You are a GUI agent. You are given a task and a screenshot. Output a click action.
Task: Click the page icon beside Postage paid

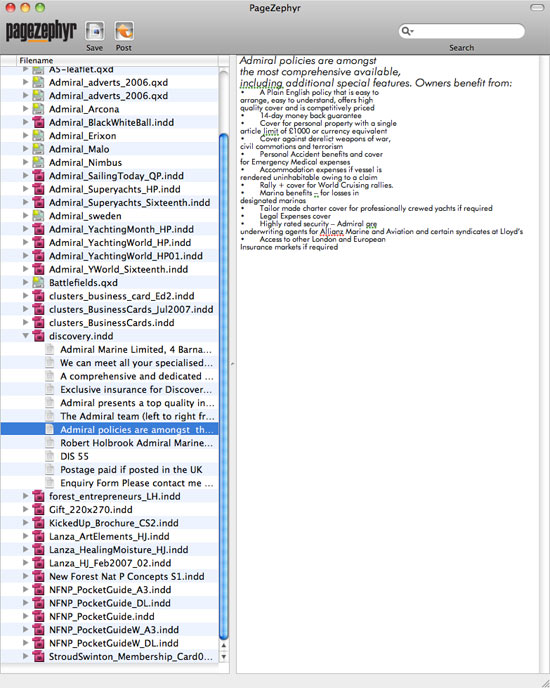(50, 469)
